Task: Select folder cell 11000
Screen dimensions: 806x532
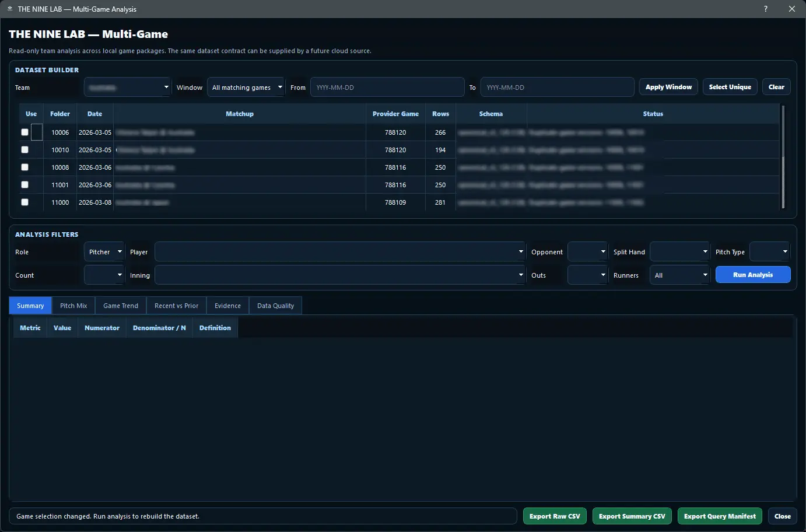Action: coord(60,202)
